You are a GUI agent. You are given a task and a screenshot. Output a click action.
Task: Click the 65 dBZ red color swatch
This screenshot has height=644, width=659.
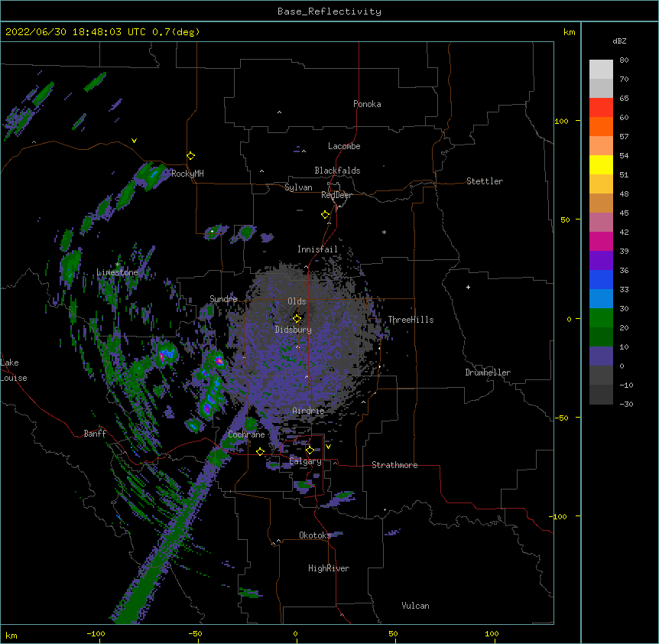click(x=601, y=108)
